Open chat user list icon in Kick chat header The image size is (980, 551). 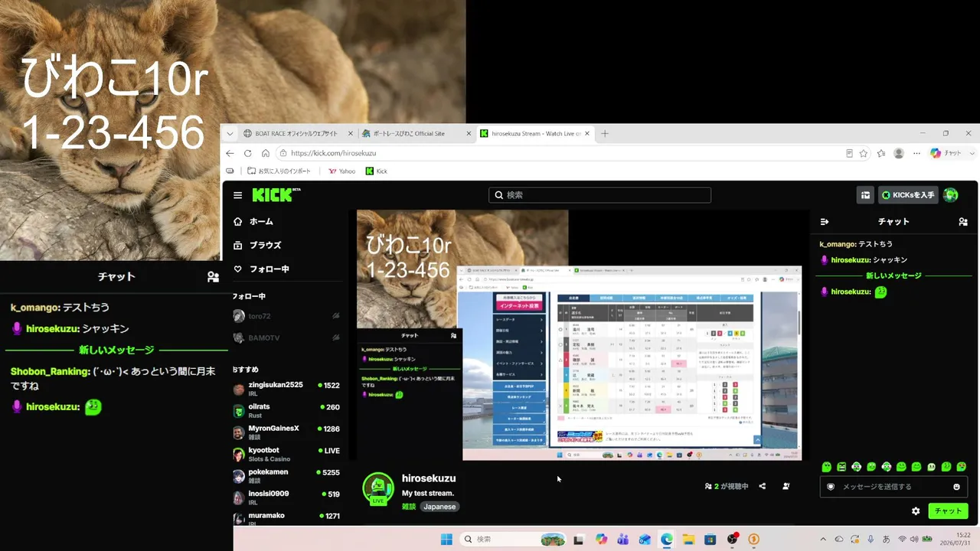click(963, 222)
